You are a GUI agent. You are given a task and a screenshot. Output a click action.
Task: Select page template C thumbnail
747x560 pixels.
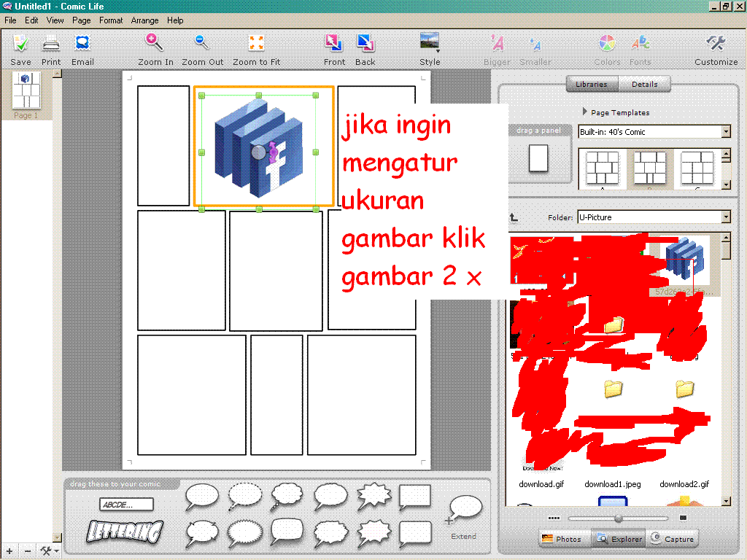tap(697, 168)
